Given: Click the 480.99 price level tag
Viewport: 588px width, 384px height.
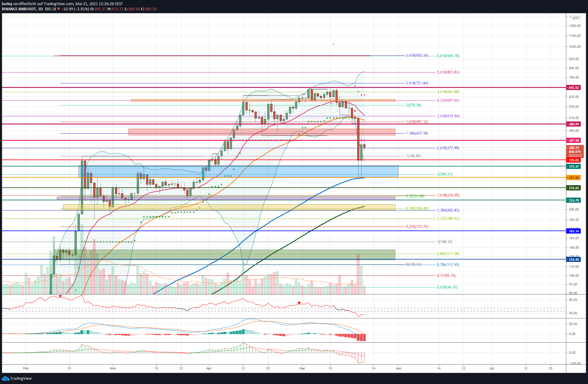Looking at the screenshot, I should pyautogui.click(x=574, y=124).
